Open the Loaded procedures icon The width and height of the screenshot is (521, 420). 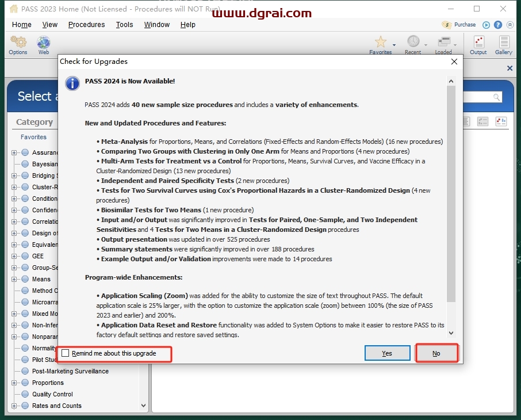444,42
